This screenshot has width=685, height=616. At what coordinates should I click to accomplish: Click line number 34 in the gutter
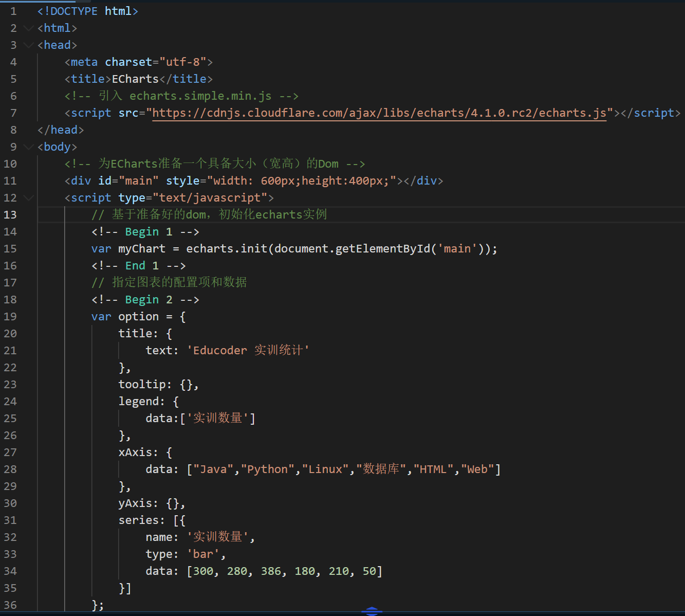click(10, 571)
